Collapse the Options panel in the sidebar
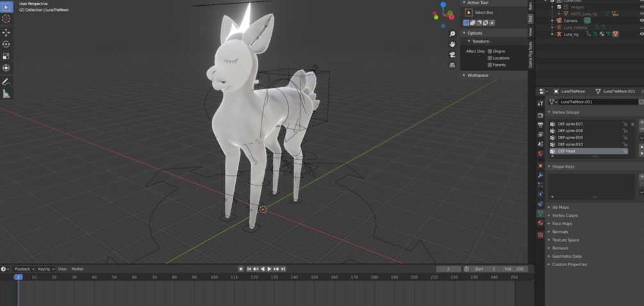This screenshot has width=644, height=306. coord(464,33)
